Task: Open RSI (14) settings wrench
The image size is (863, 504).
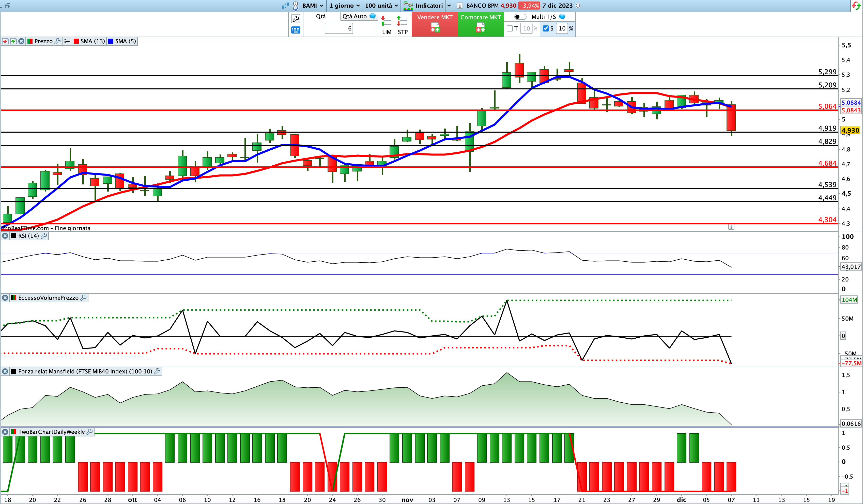Action: tap(44, 235)
